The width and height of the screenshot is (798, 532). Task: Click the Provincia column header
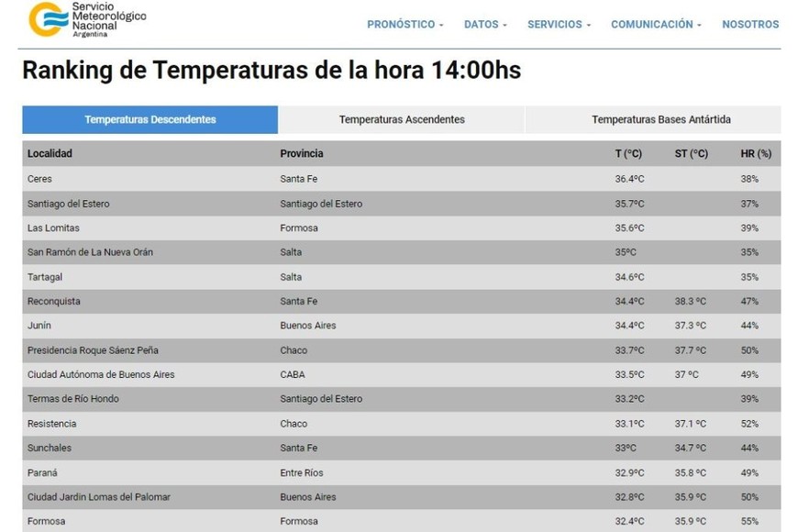(x=302, y=153)
